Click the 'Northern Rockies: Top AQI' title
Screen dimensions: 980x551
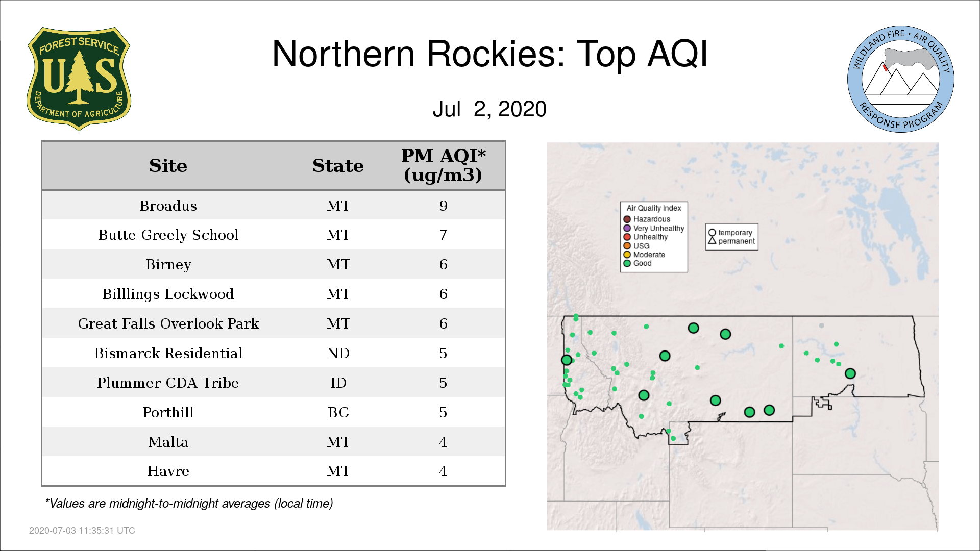pyautogui.click(x=490, y=54)
